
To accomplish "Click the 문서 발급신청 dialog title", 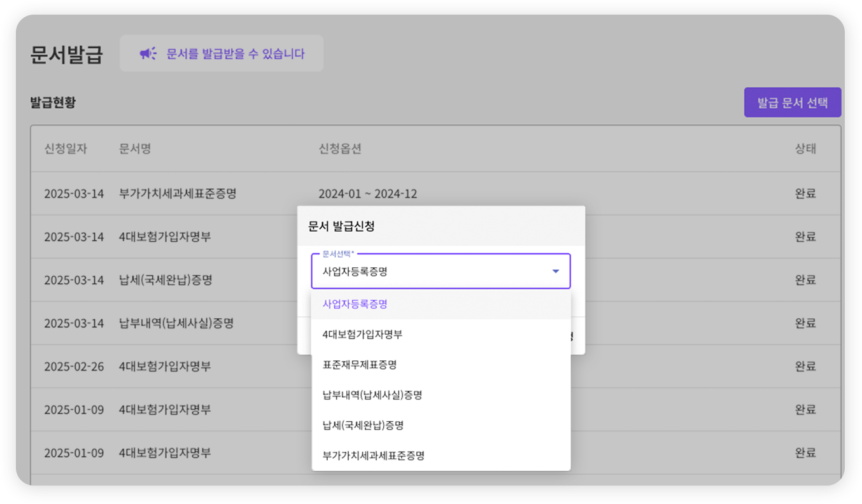I will [341, 226].
